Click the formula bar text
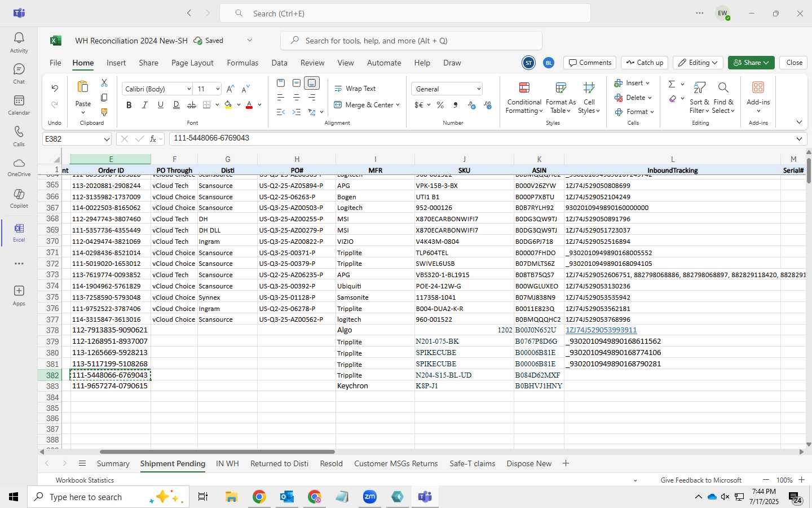The width and height of the screenshot is (812, 508). click(211, 138)
